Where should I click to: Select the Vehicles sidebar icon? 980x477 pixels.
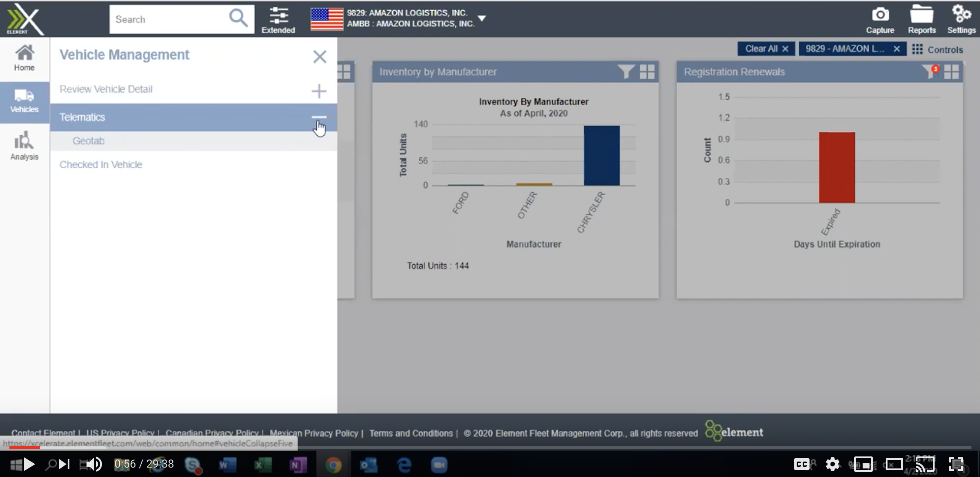[x=24, y=102]
